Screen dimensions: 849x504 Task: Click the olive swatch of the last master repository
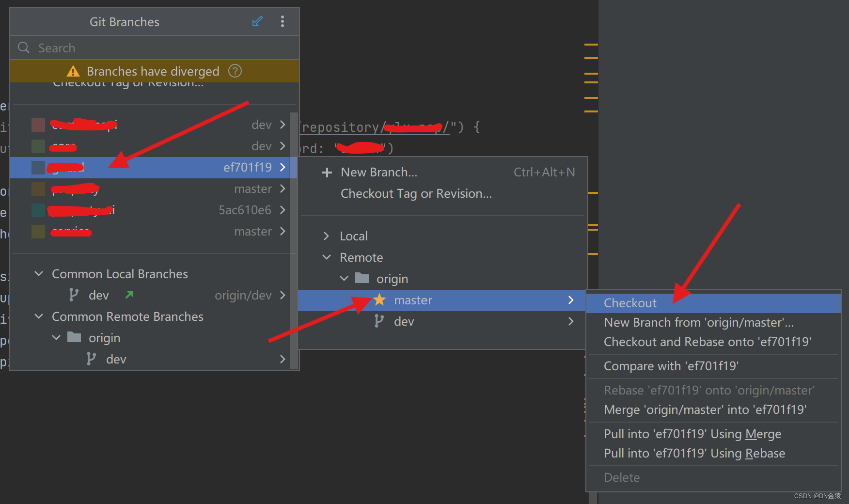click(38, 231)
